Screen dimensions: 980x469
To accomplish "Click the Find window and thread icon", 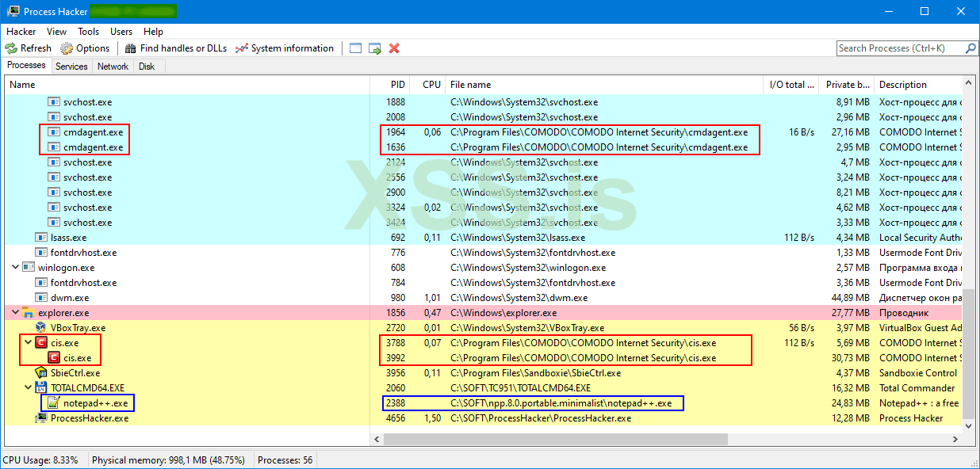I will tap(375, 48).
